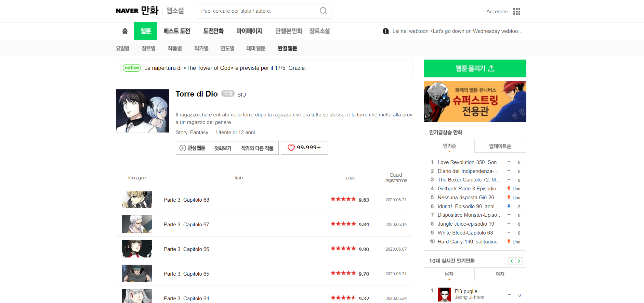Select the 작품별 submenu tab

point(175,48)
